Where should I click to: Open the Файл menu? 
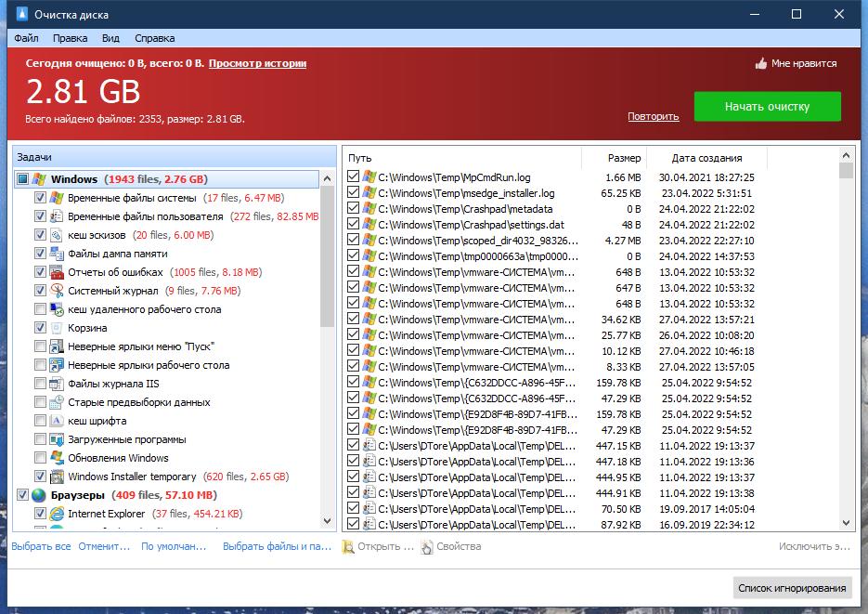pyautogui.click(x=26, y=38)
